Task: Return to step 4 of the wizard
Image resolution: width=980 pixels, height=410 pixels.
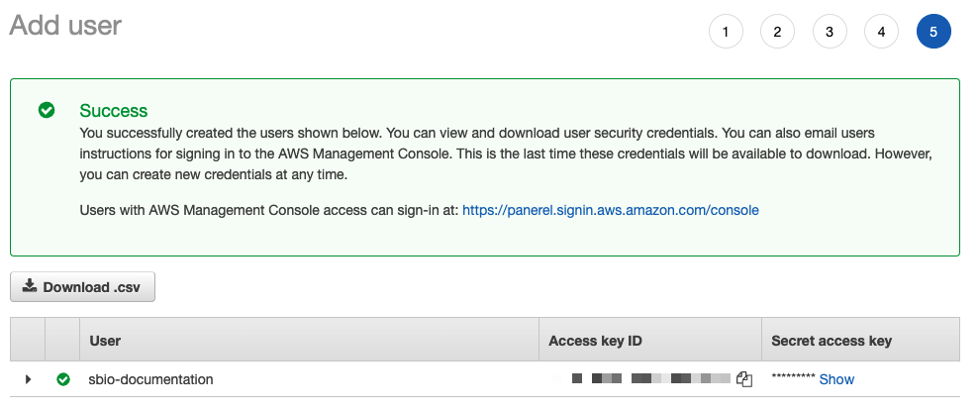Action: click(881, 32)
